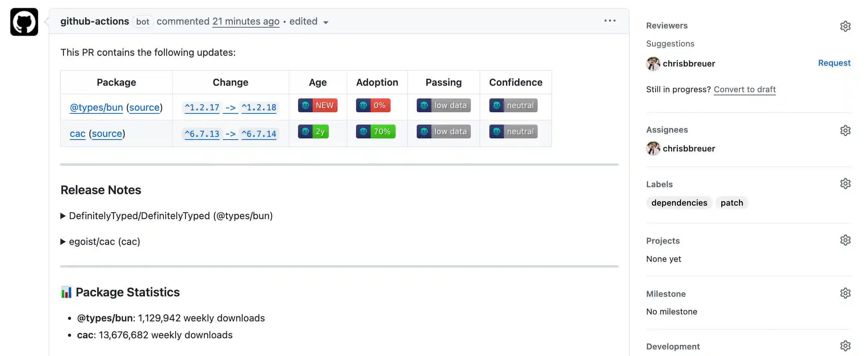Request review from chrisbbreuer
This screenshot has height=356, width=868.
coord(834,63)
